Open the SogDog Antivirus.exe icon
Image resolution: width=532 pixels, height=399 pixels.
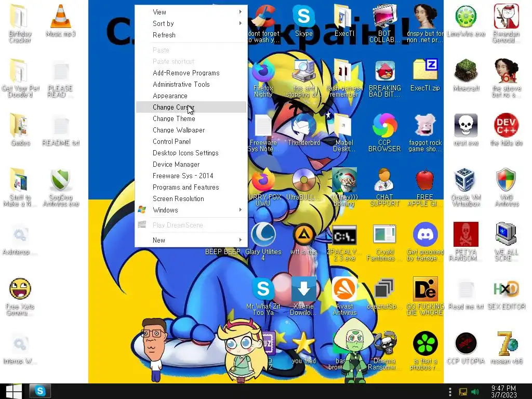[60, 180]
